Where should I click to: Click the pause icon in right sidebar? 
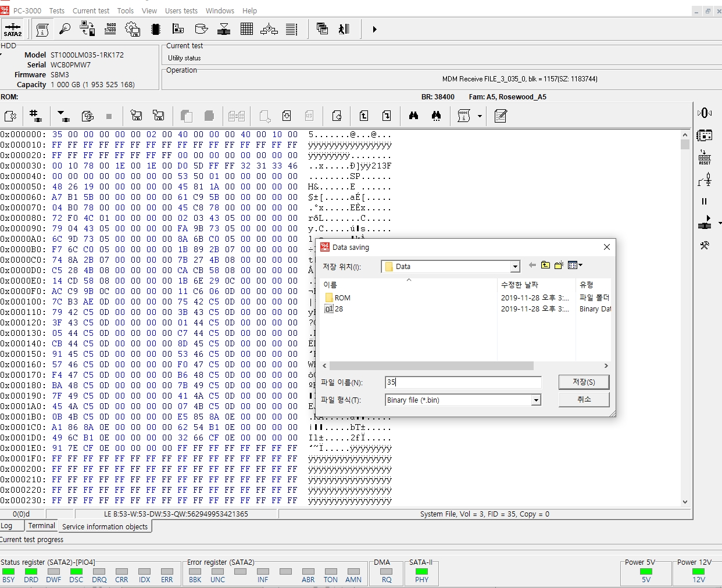tap(704, 202)
